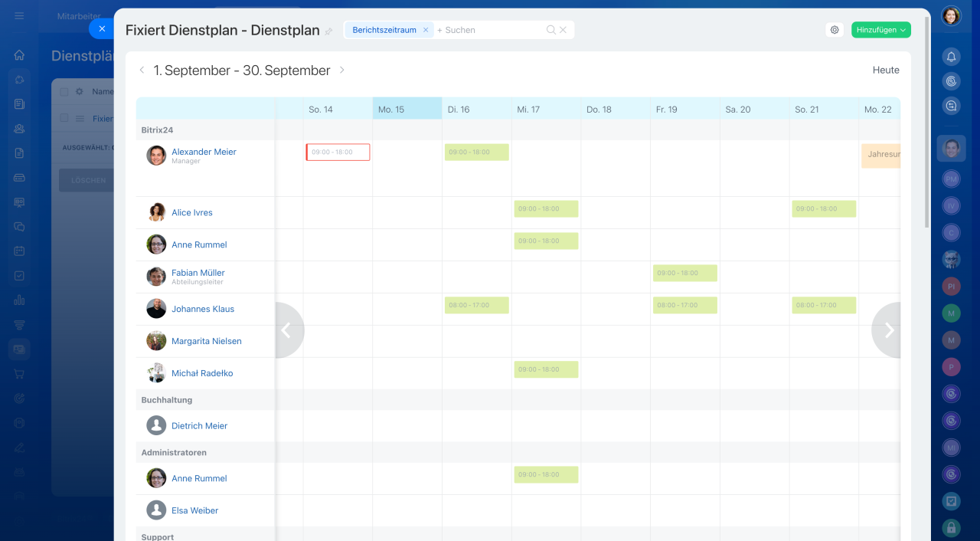Open the PI contact avatar in right bar
980x541 pixels.
pos(951,286)
